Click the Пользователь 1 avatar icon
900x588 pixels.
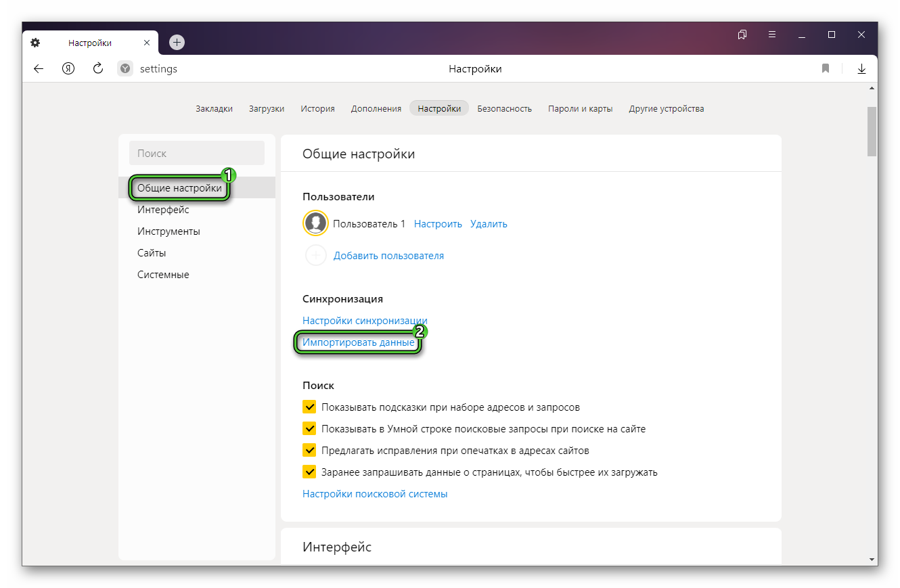tap(315, 223)
